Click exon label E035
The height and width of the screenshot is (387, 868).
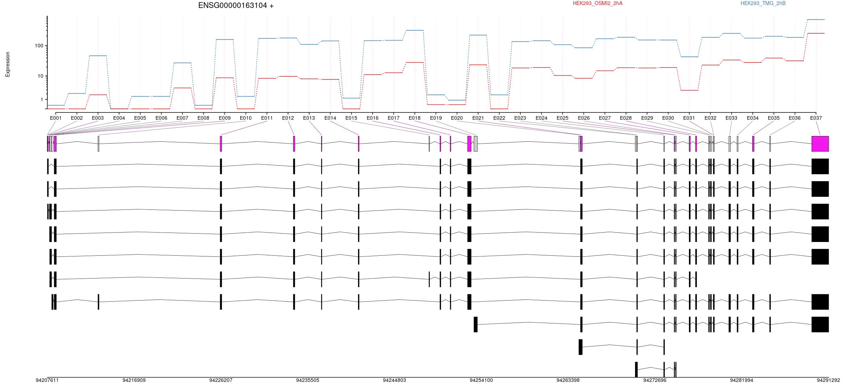(x=774, y=118)
